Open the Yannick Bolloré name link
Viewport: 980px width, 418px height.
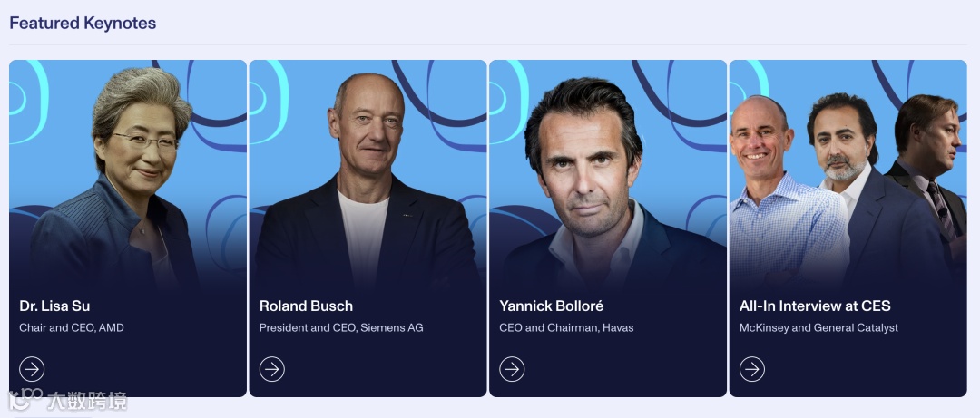[x=552, y=306]
